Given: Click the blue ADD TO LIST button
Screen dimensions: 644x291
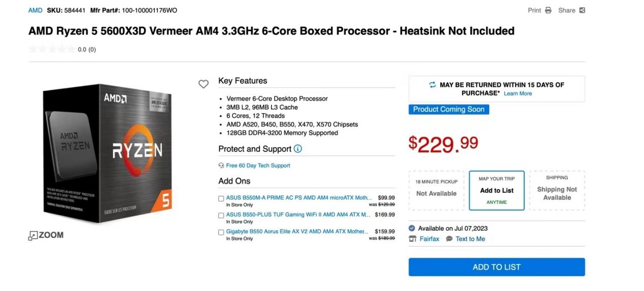Looking at the screenshot, I should [496, 267].
